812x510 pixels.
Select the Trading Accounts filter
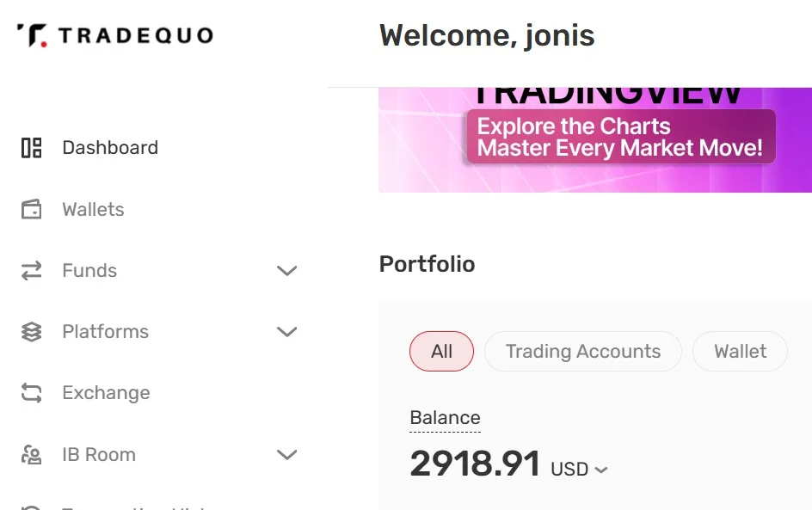click(x=582, y=352)
